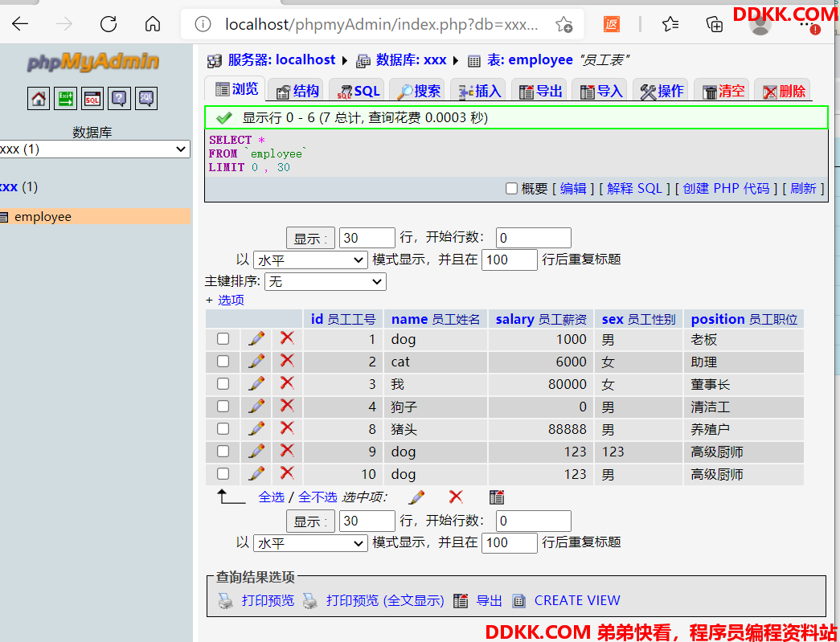Select checkbox for row id 9

tap(223, 451)
